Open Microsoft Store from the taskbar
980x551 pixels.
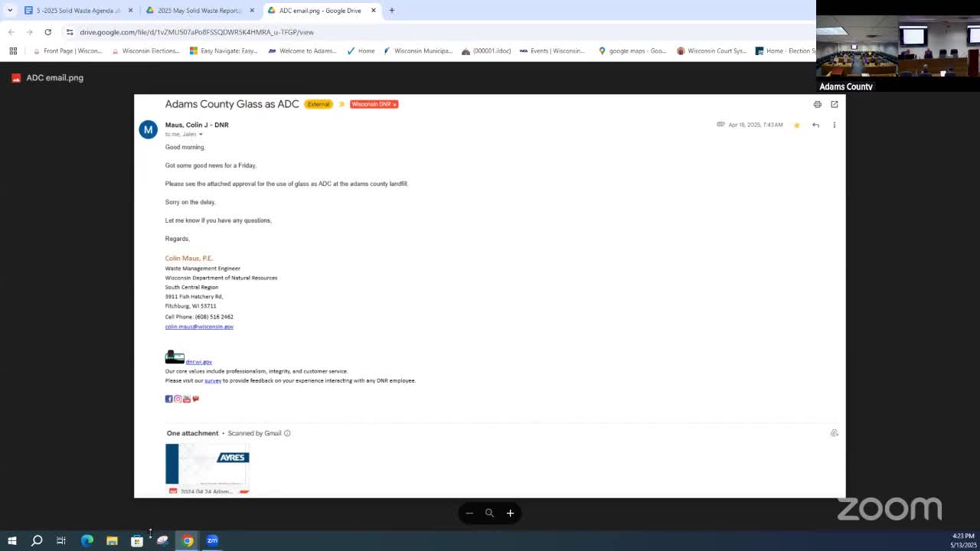(137, 541)
